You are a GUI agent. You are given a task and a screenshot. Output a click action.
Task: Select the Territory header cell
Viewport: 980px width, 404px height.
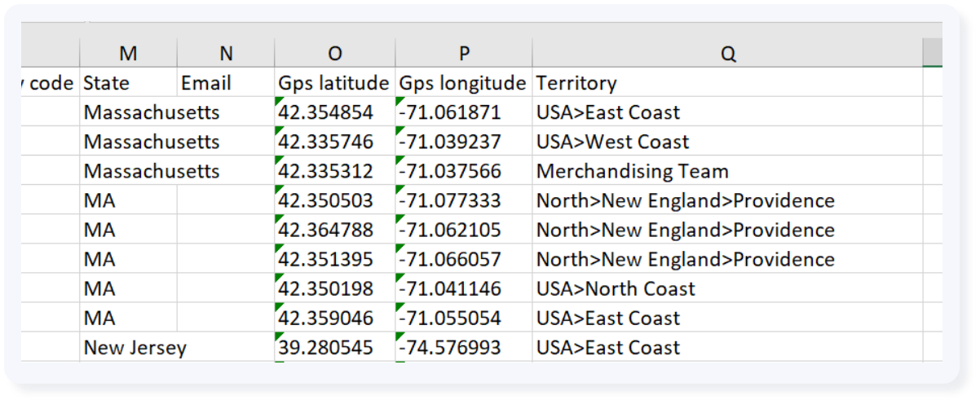727,83
